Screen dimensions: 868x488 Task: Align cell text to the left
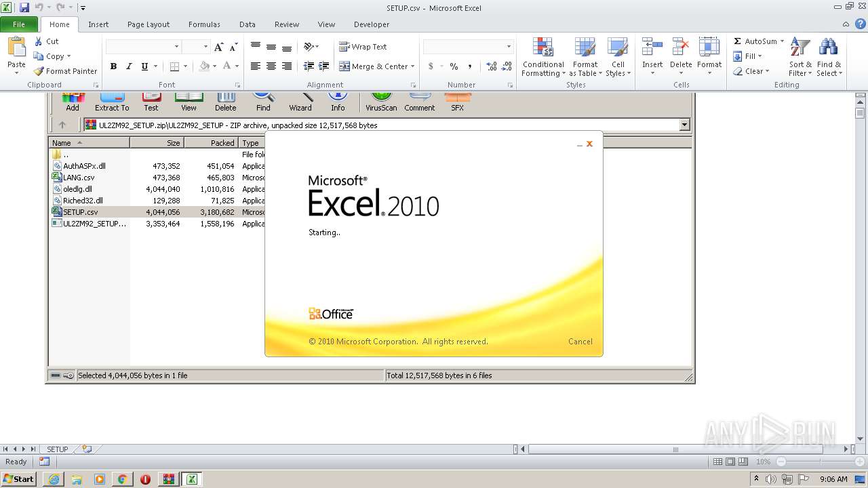pyautogui.click(x=256, y=66)
